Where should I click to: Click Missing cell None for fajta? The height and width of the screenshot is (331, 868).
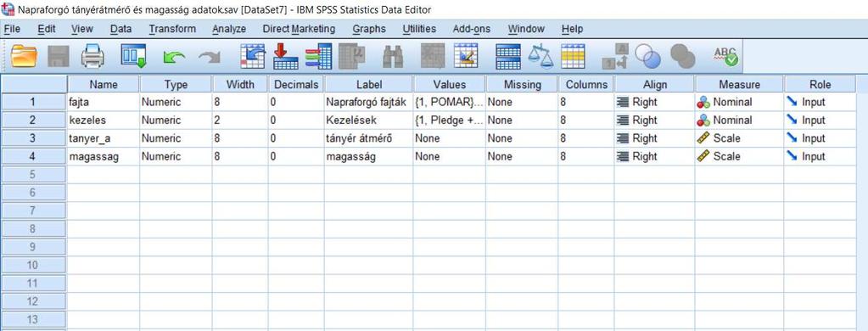coord(522,102)
